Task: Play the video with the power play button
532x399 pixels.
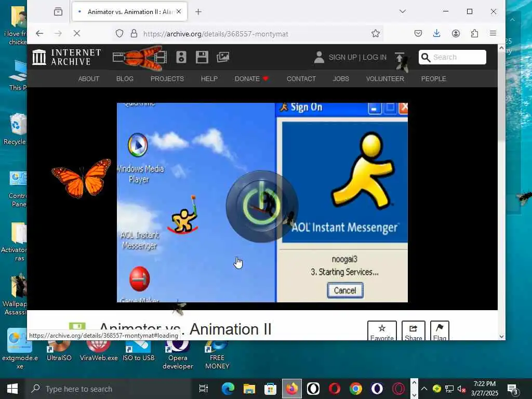Action: click(262, 206)
